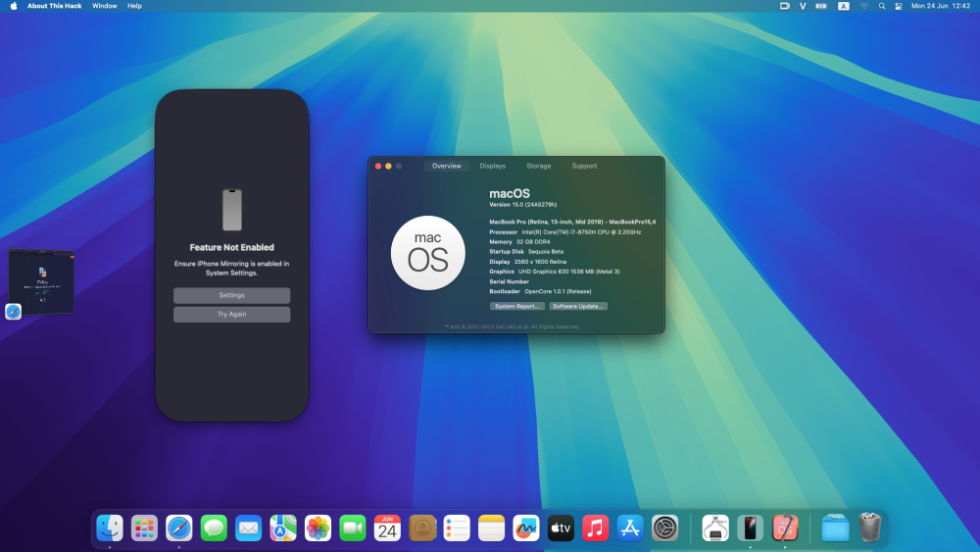
Task: Click Settings in iPhone Mirroring window
Action: pyautogui.click(x=232, y=295)
